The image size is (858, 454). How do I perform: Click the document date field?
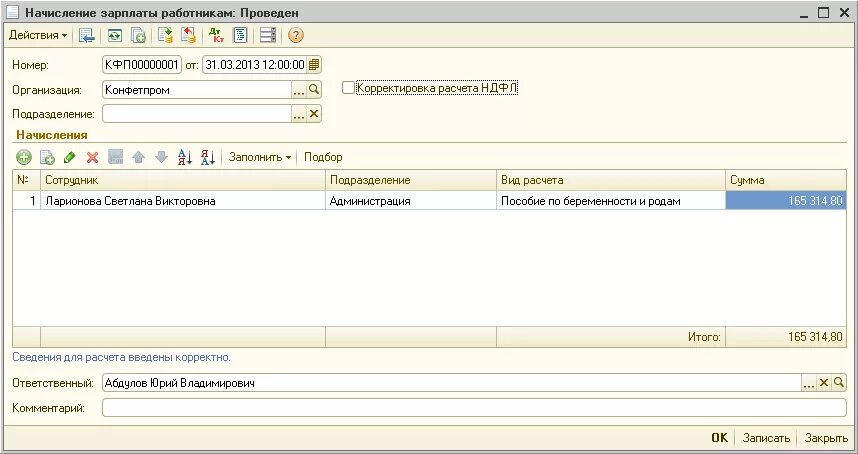(254, 65)
